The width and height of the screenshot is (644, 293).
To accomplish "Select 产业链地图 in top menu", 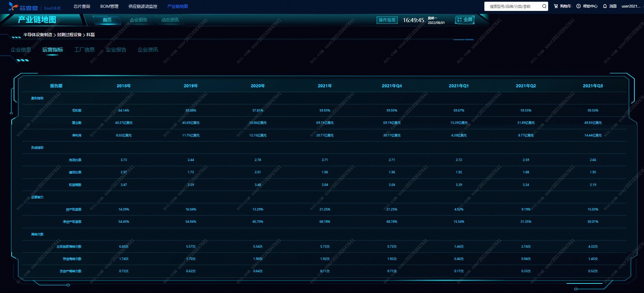I will [177, 6].
